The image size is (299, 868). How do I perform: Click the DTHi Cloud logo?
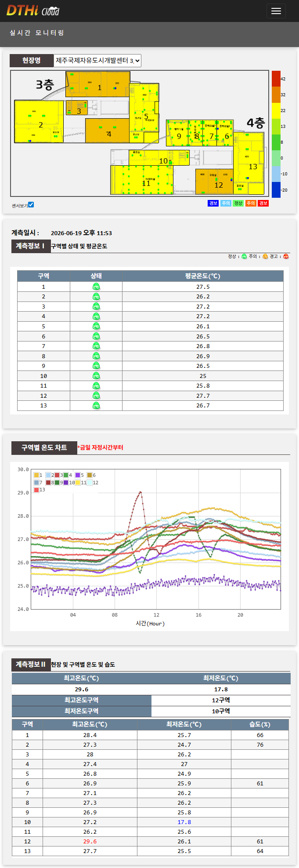pos(33,11)
